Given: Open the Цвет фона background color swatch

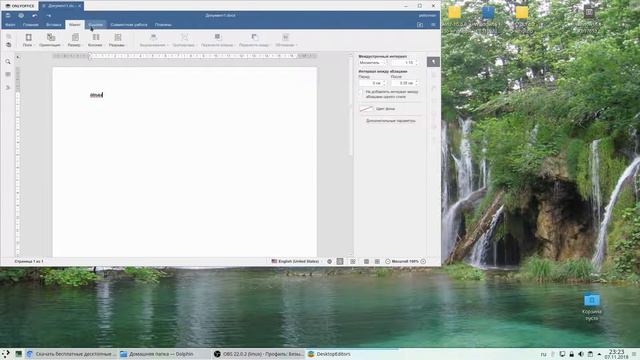Looking at the screenshot, I should click(366, 109).
